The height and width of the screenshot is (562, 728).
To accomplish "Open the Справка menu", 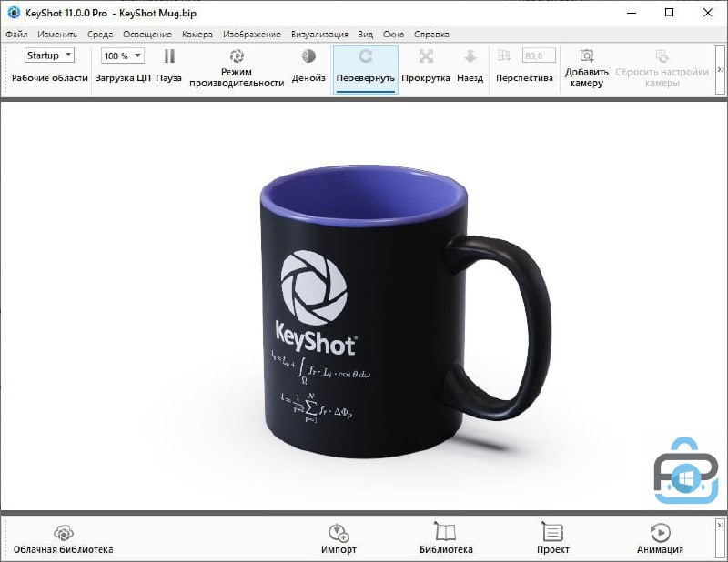I will 431,35.
